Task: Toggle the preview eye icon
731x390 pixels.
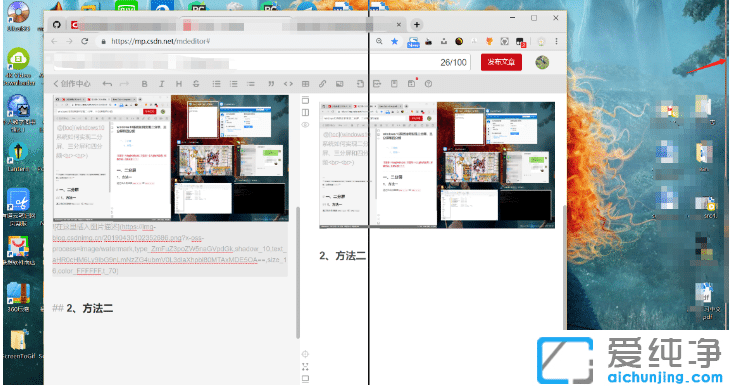Action: point(305,125)
